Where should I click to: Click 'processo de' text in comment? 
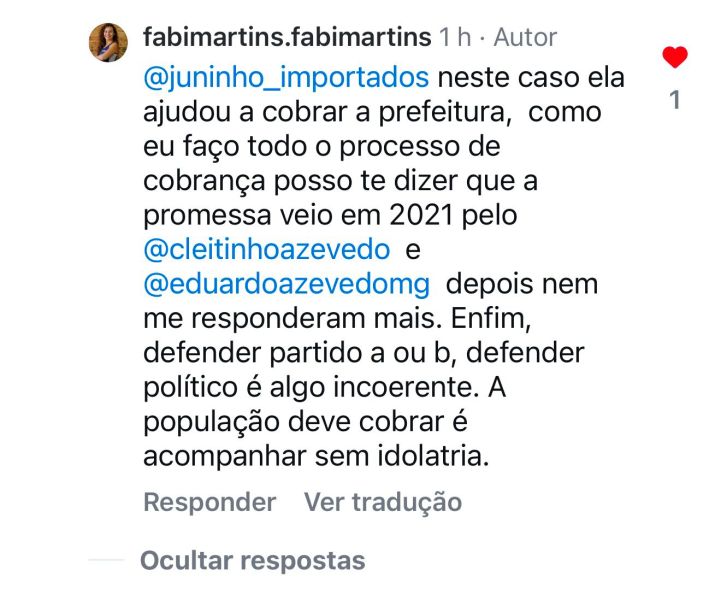[x=420, y=147]
